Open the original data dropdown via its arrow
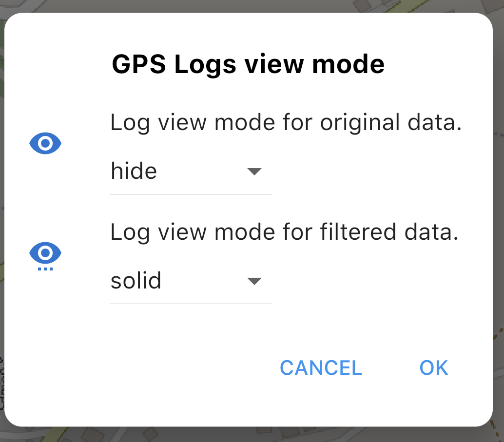Viewport: 504px width, 442px height. click(x=254, y=172)
